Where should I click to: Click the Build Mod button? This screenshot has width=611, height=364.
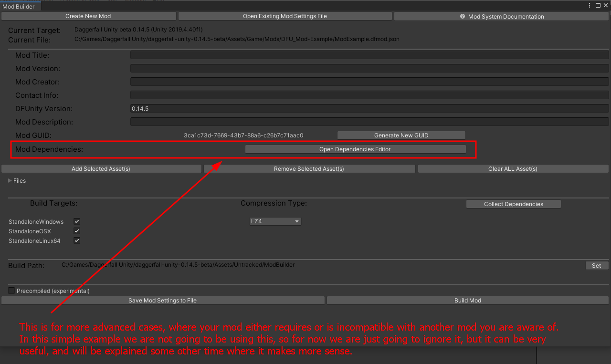pos(468,301)
